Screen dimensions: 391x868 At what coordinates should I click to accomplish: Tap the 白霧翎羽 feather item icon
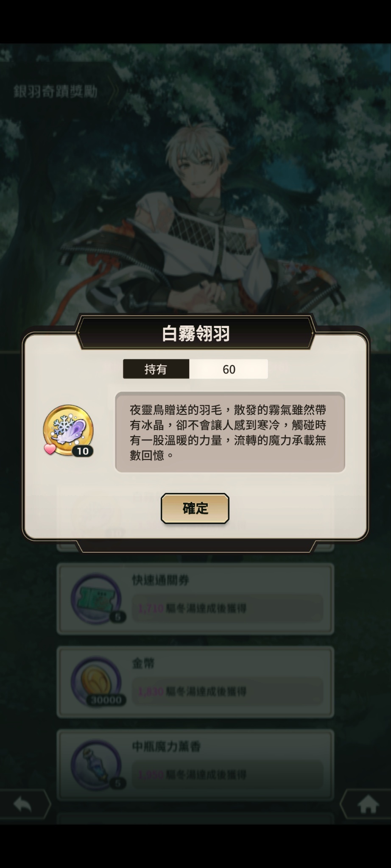(x=68, y=431)
